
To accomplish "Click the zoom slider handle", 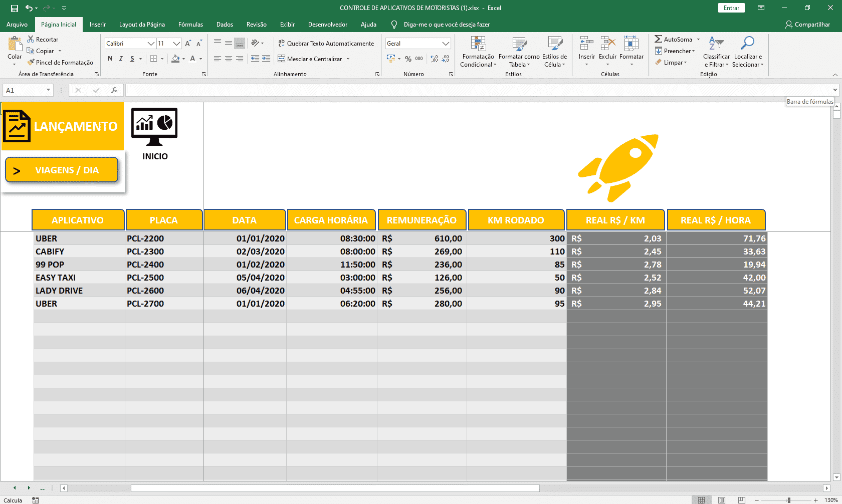I will pyautogui.click(x=789, y=500).
